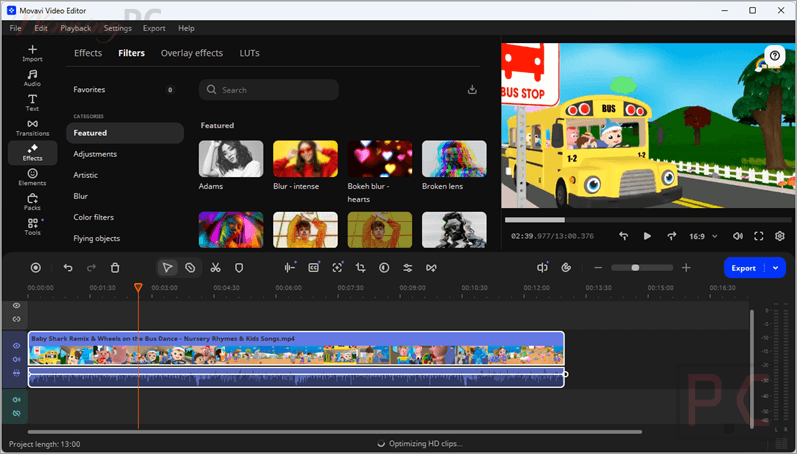Add a marker with the shield-shaped icon
The image size is (797, 454).
coord(239,268)
